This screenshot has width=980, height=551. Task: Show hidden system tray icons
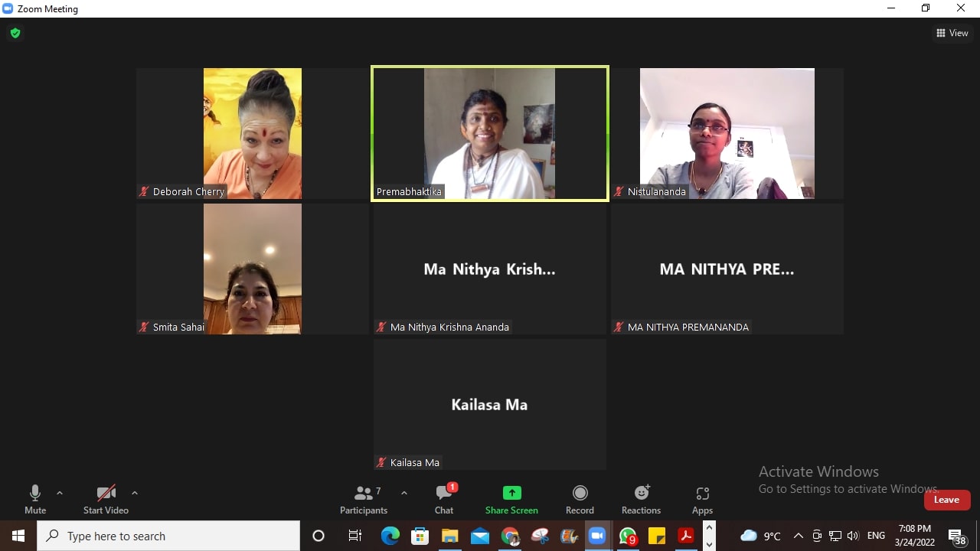coord(798,536)
